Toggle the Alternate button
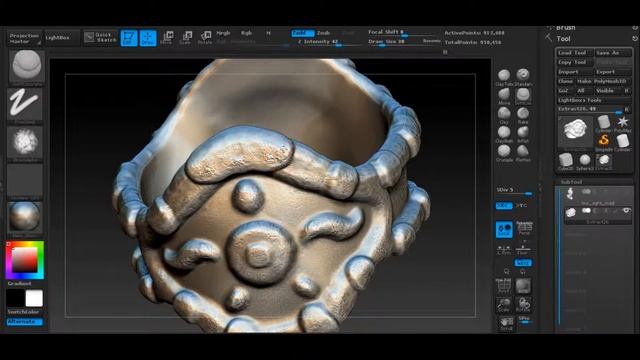The width and height of the screenshot is (640, 360). [24, 322]
